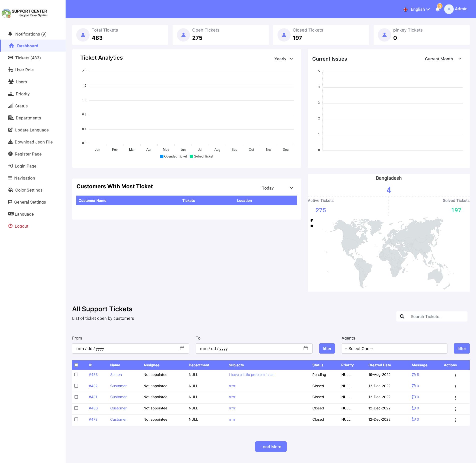Toggle the blue Opended Ticket legend swatch
This screenshot has height=463, width=476.
tap(162, 157)
